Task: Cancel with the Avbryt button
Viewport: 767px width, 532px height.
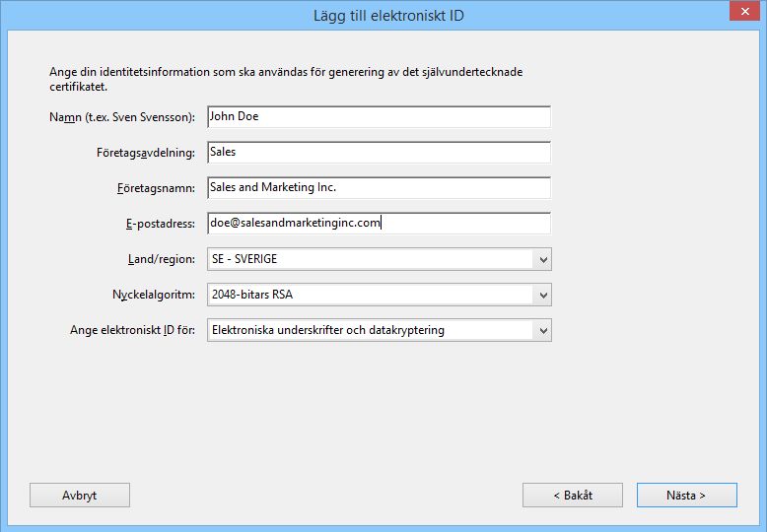Action: (x=80, y=496)
